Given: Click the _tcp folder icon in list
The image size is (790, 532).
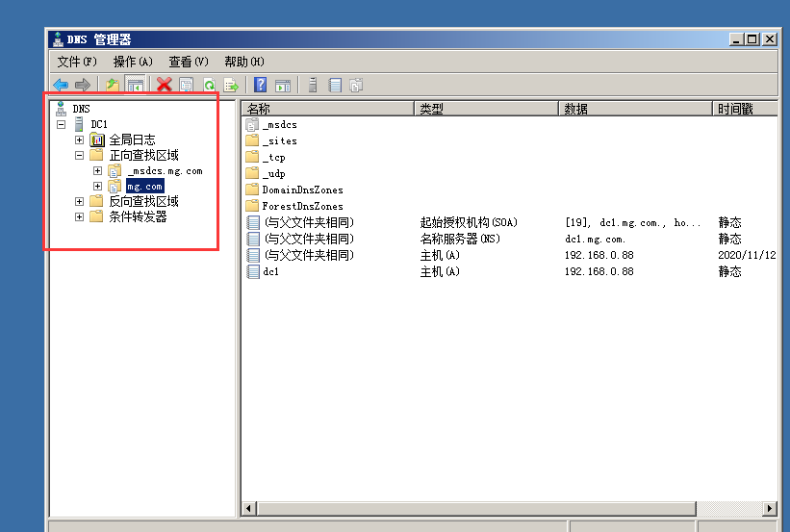Looking at the screenshot, I should pos(252,157).
